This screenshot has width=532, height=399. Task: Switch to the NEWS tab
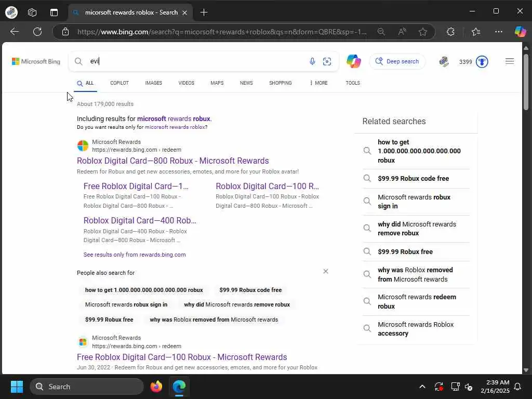pyautogui.click(x=246, y=83)
